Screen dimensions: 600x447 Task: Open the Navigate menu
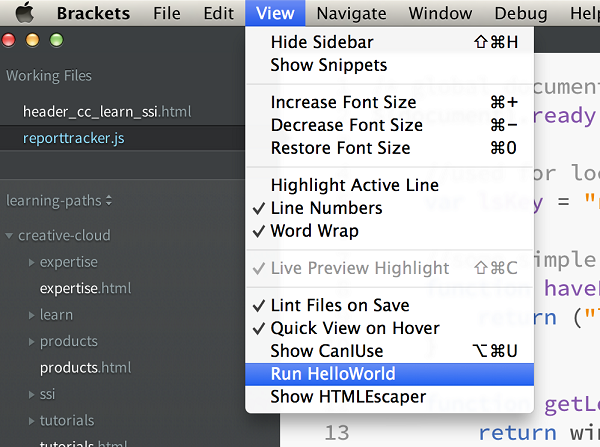pyautogui.click(x=351, y=13)
